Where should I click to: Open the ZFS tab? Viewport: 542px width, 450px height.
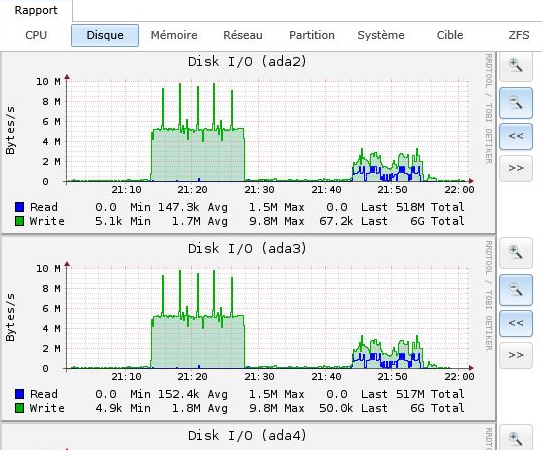click(518, 35)
